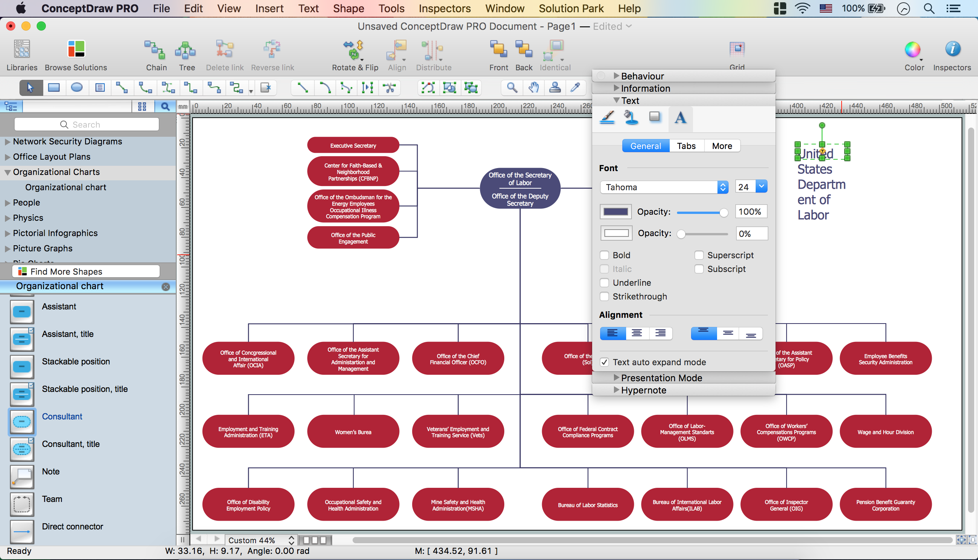This screenshot has width=978, height=560.
Task: Open the Color palette icon
Action: click(913, 50)
